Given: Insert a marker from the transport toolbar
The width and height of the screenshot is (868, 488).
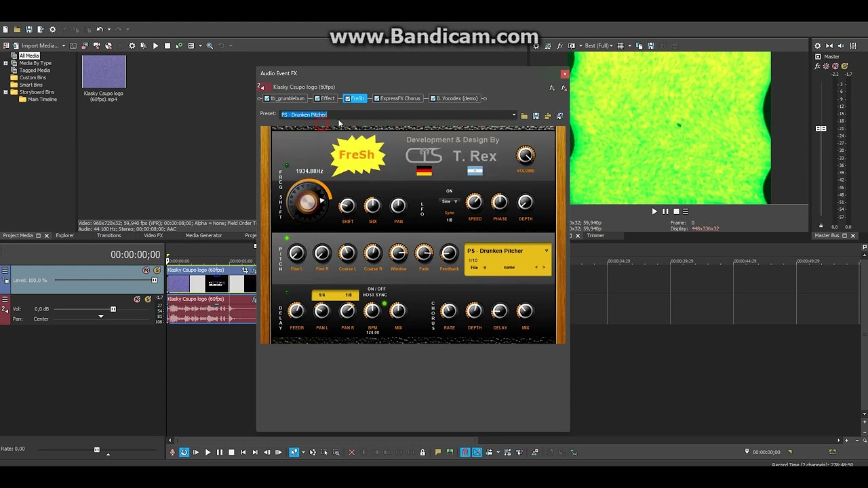Looking at the screenshot, I should point(438,452).
